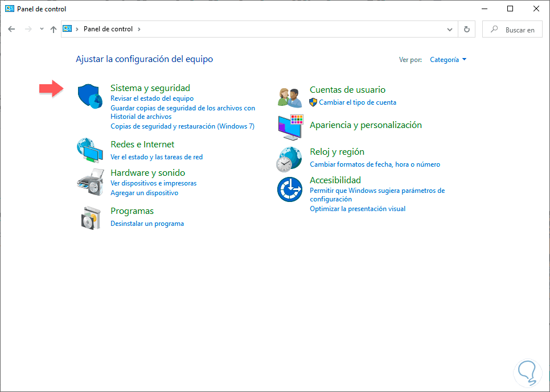Open Ver el estado y las tareas de red

(x=157, y=157)
